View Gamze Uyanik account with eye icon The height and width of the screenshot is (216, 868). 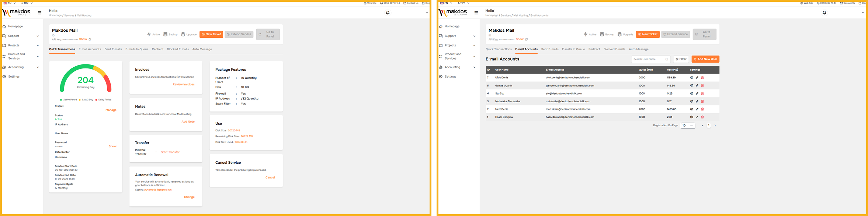click(691, 85)
